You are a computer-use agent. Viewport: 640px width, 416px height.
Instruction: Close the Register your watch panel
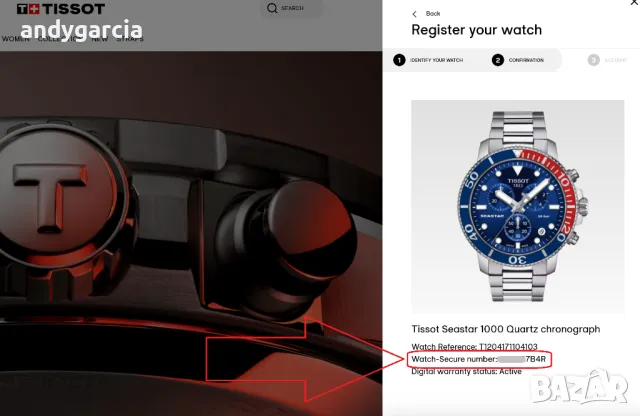click(x=635, y=2)
